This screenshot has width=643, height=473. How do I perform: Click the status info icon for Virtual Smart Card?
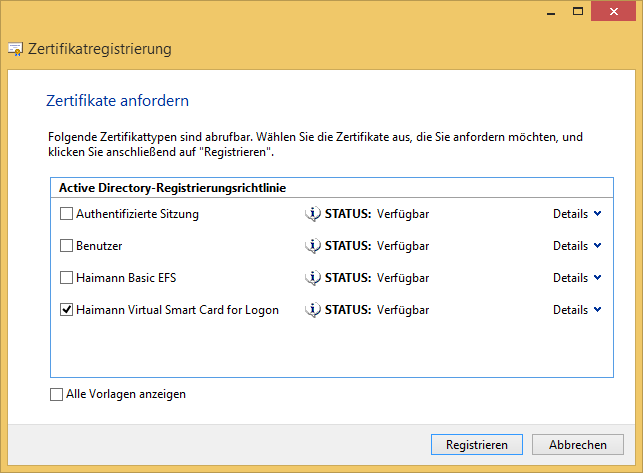[x=312, y=310]
